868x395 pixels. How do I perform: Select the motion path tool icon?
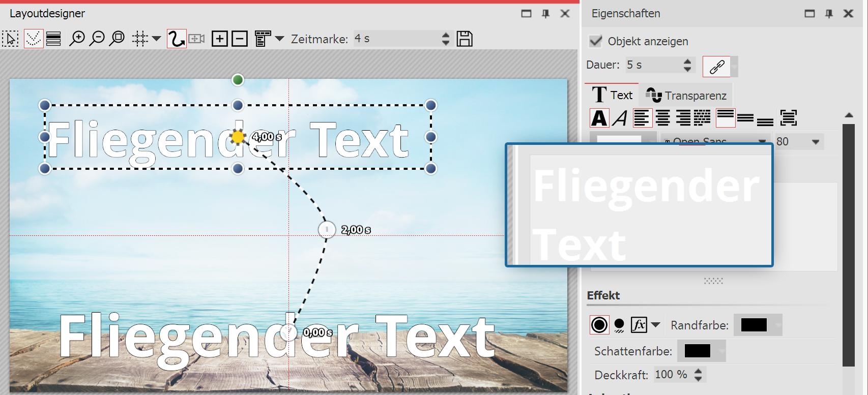pyautogui.click(x=177, y=39)
